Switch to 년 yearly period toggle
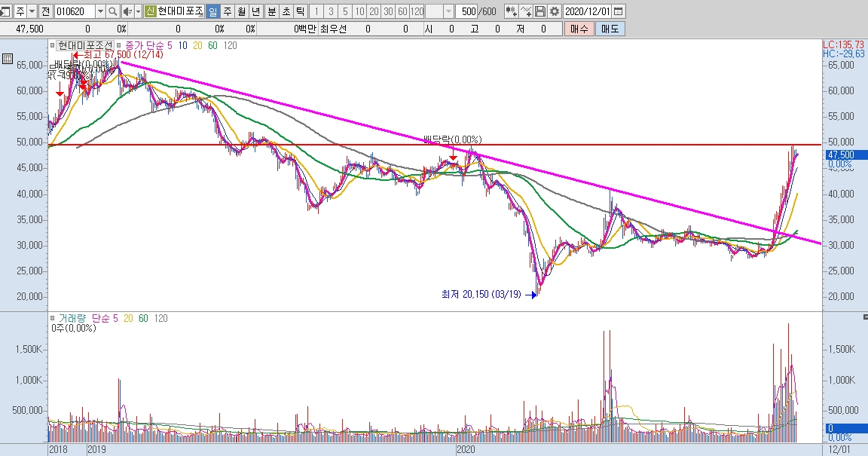Viewport: 868px width, 456px height. tap(255, 11)
